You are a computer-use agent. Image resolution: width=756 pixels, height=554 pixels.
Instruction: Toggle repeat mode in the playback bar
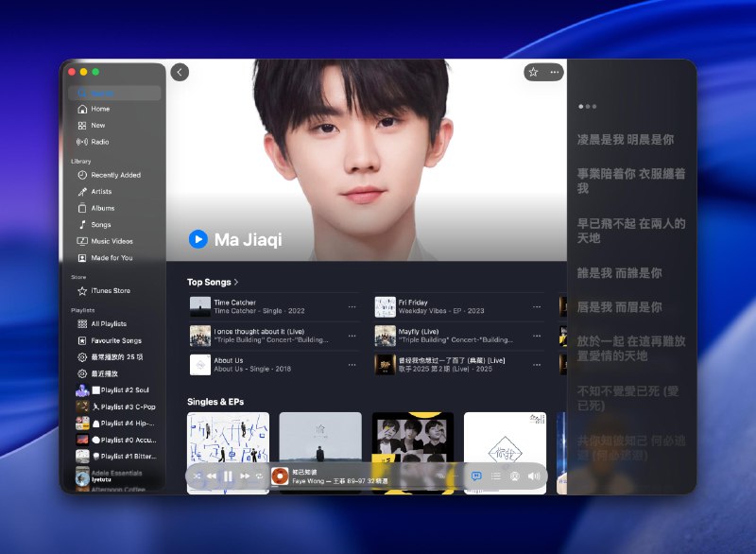(259, 476)
